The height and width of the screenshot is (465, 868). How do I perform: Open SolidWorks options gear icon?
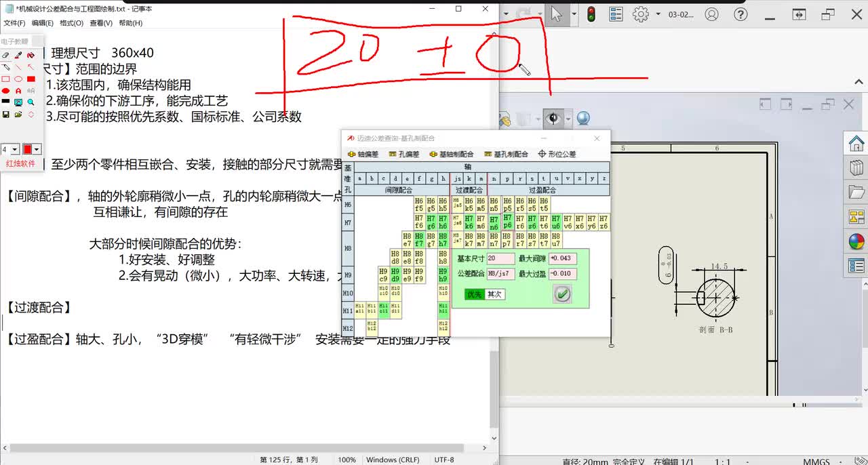641,14
